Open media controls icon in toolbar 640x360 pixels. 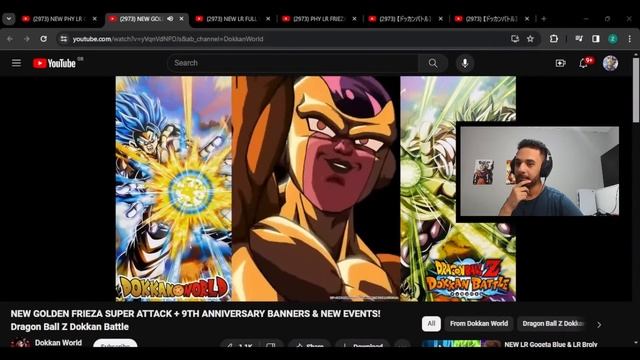(x=579, y=39)
